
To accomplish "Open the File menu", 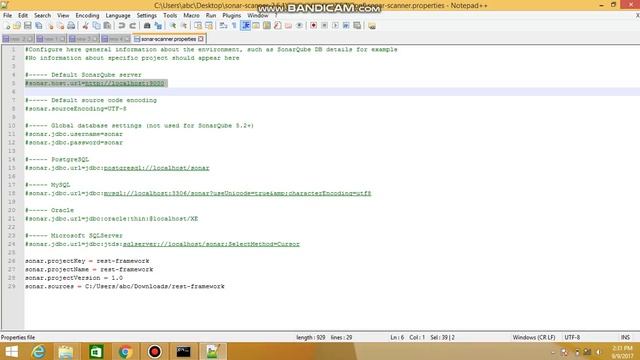I will 7,16.
